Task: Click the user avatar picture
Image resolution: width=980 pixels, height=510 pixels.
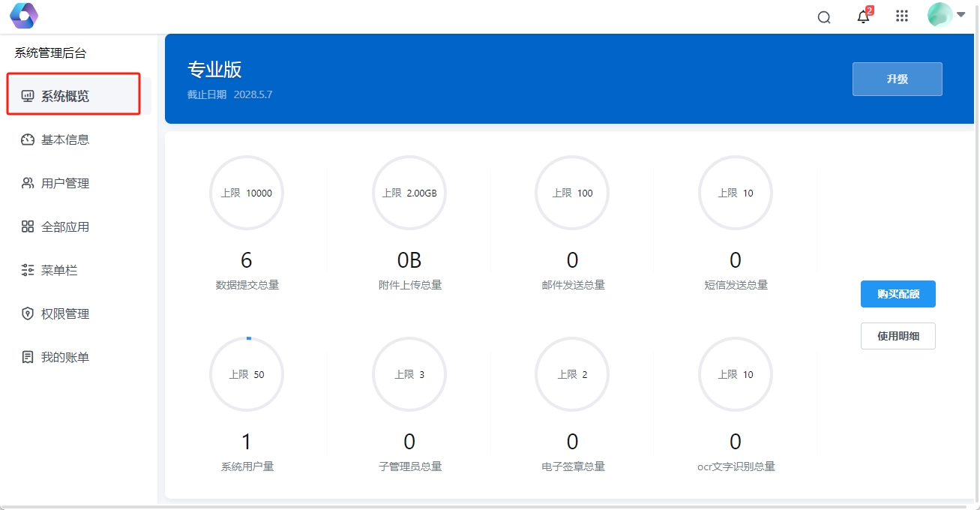Action: point(940,15)
